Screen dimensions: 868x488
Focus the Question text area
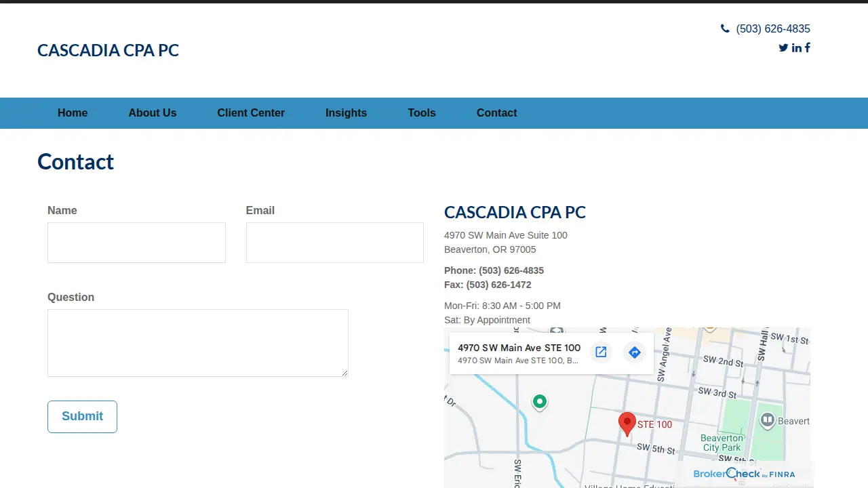click(x=198, y=343)
